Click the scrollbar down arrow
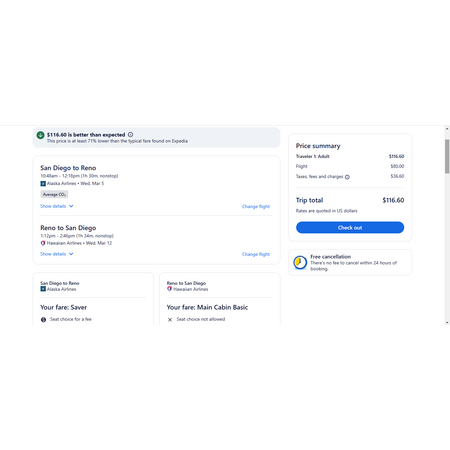 coord(447,322)
